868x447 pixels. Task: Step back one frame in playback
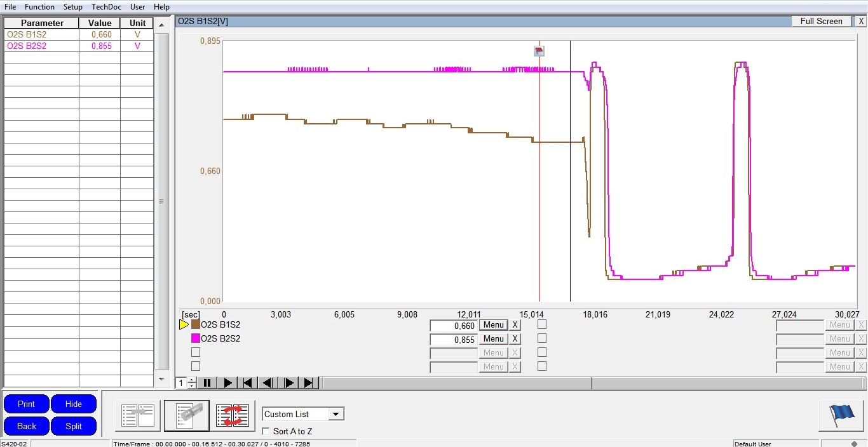(268, 383)
